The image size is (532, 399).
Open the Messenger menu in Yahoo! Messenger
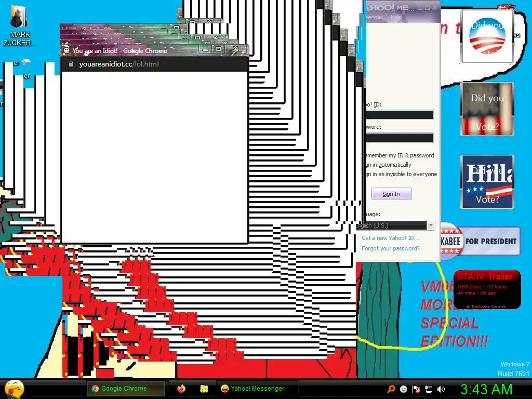click(374, 17)
